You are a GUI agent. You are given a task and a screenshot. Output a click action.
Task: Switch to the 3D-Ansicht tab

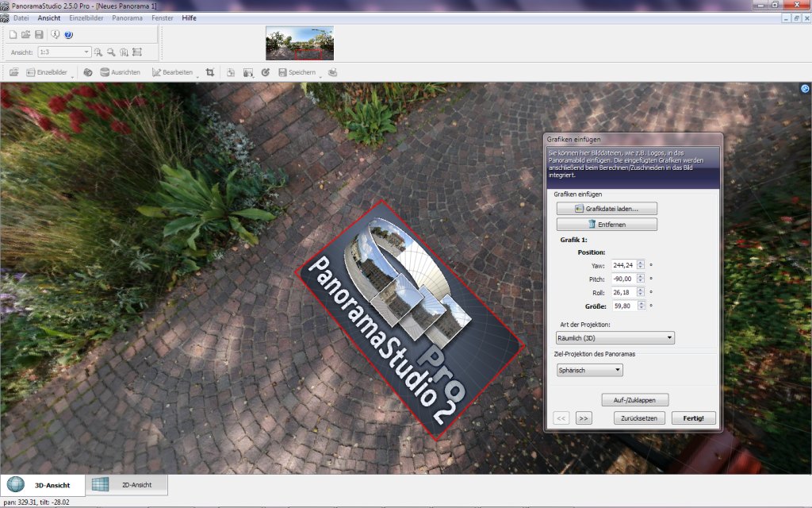tap(43, 485)
